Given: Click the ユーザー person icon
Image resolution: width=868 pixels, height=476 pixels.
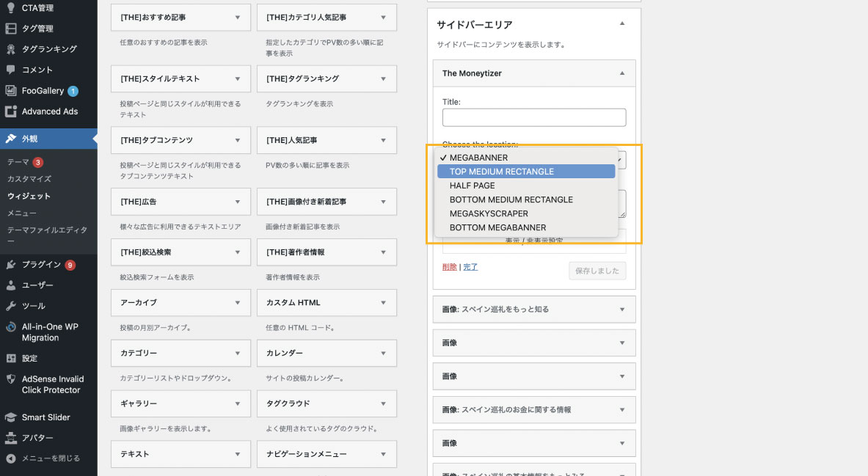Looking at the screenshot, I should coord(10,285).
